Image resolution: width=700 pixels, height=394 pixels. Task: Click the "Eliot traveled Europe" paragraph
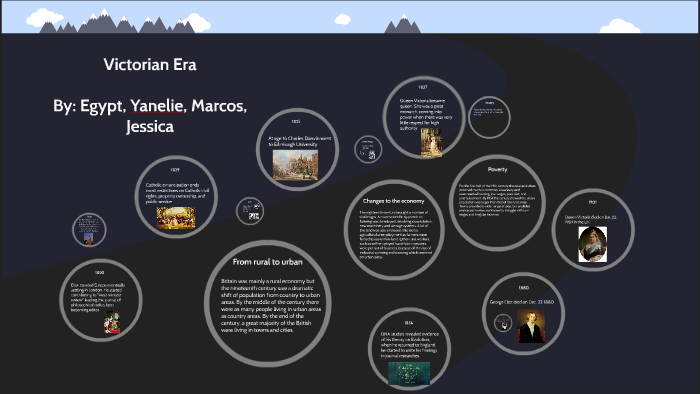tap(98, 297)
